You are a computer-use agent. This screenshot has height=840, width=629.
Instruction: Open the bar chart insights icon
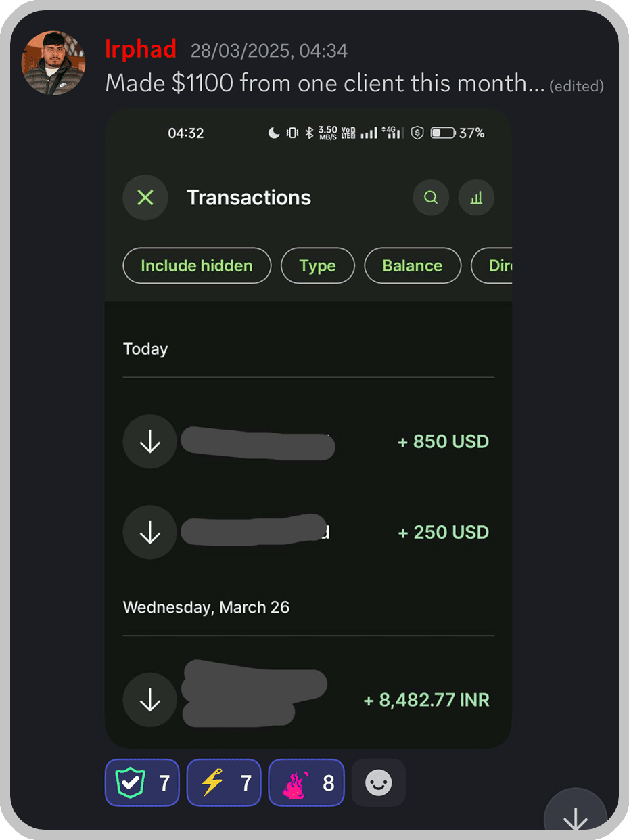click(x=476, y=198)
